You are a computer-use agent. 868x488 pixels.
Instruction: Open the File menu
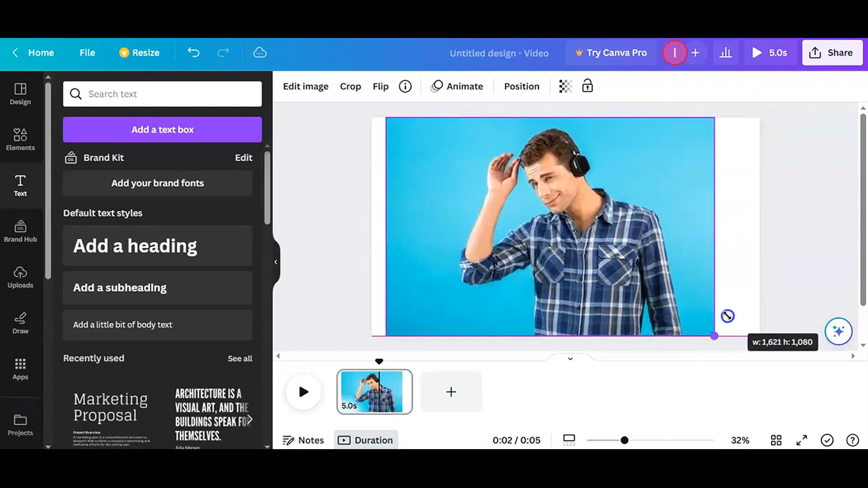pyautogui.click(x=87, y=53)
